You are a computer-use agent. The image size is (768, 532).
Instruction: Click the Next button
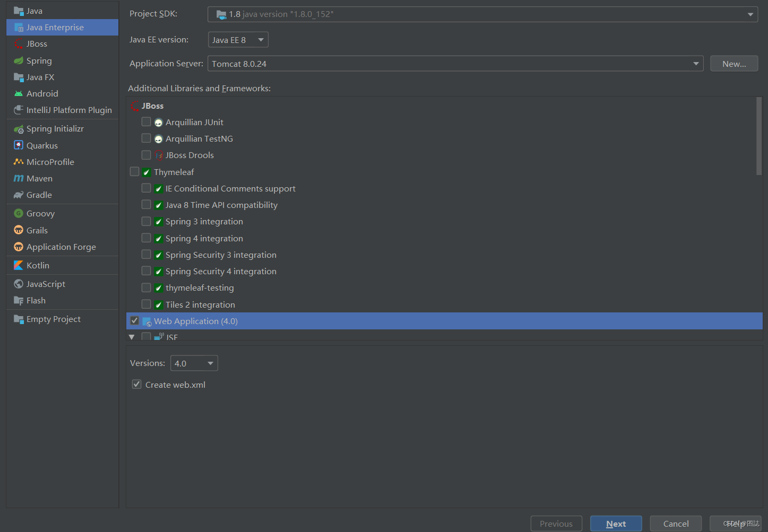pos(616,524)
